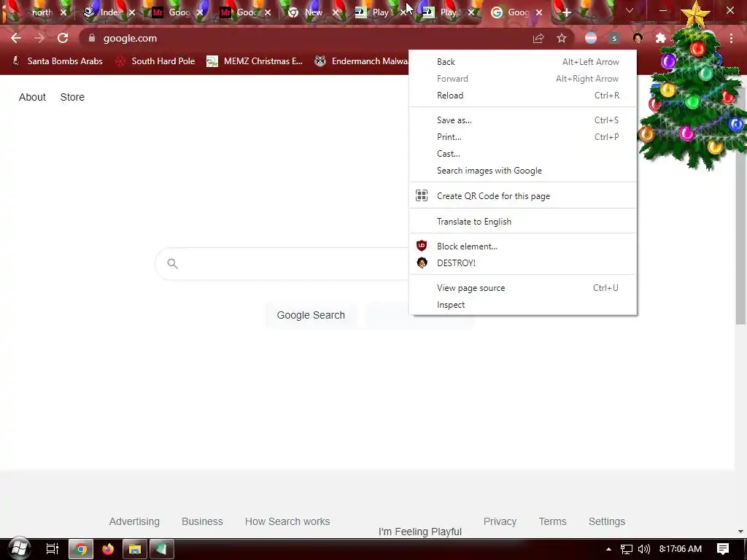
Task: Choose the DESTROY! menu entry
Action: point(522,262)
